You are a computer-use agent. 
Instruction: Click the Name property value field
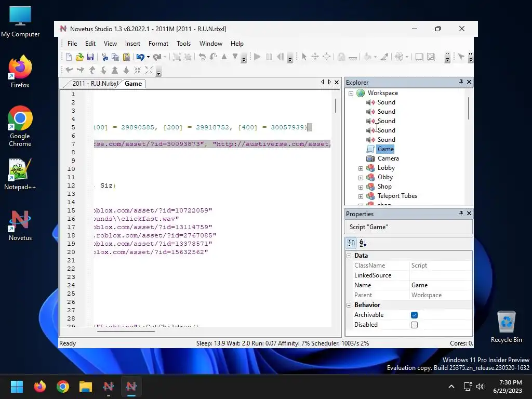pyautogui.click(x=441, y=285)
